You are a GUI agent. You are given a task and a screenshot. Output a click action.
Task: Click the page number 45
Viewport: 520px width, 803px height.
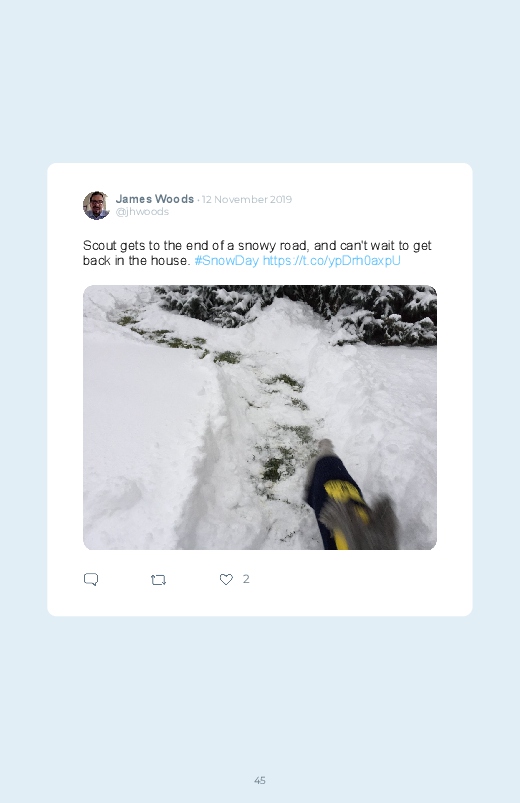click(x=260, y=780)
